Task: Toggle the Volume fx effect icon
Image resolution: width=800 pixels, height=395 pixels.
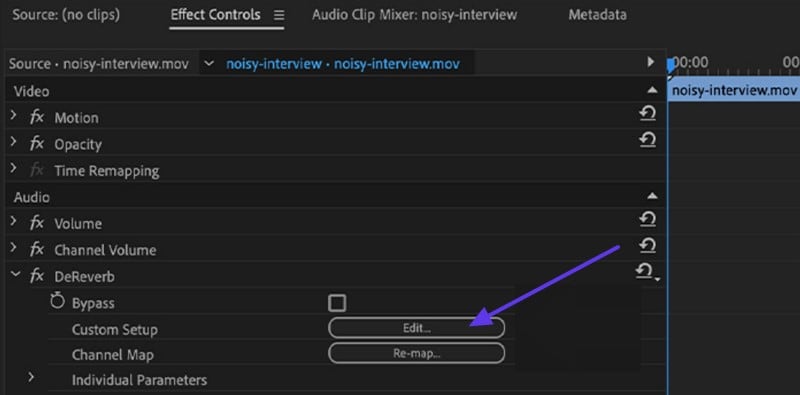Action: (37, 223)
